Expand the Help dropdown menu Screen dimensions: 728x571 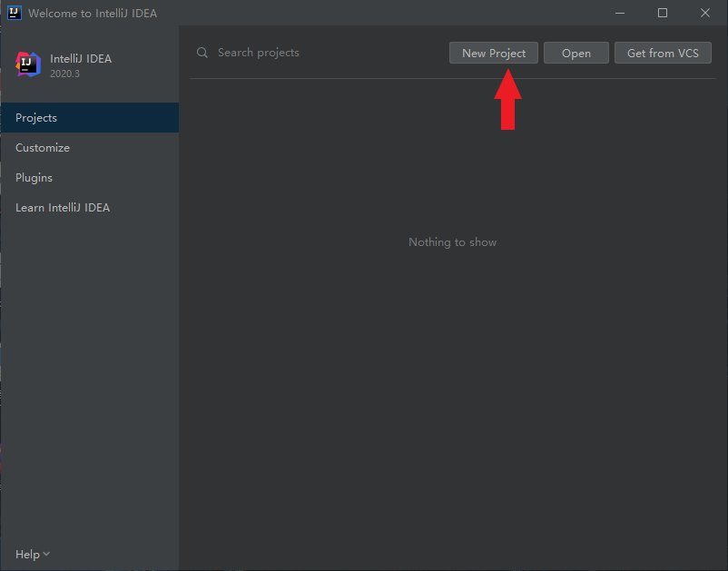click(33, 555)
